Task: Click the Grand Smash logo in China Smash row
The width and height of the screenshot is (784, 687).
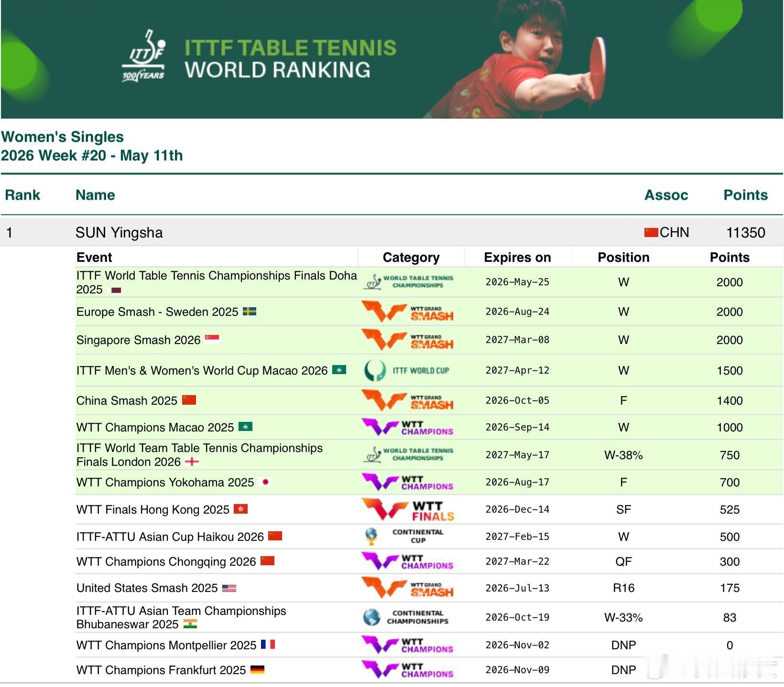Action: (407, 400)
